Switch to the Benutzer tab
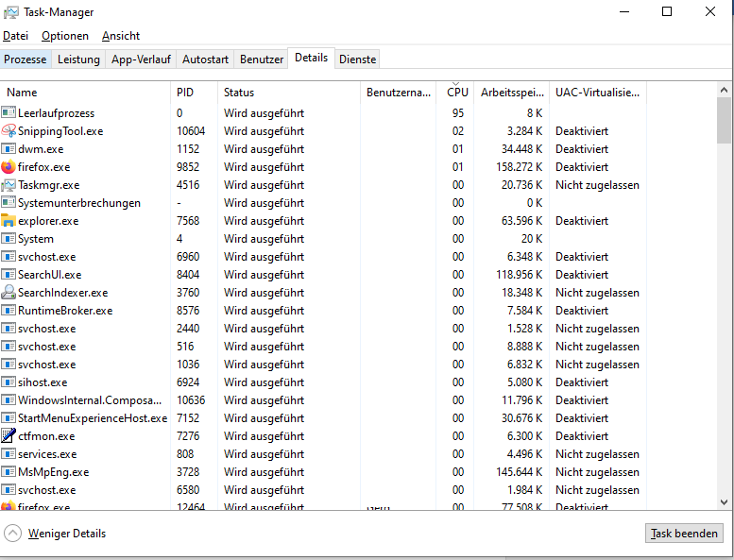This screenshot has width=734, height=560. tap(262, 59)
